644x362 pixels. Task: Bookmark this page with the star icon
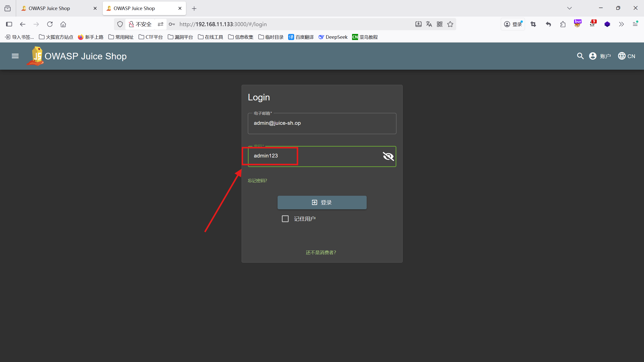pos(450,24)
